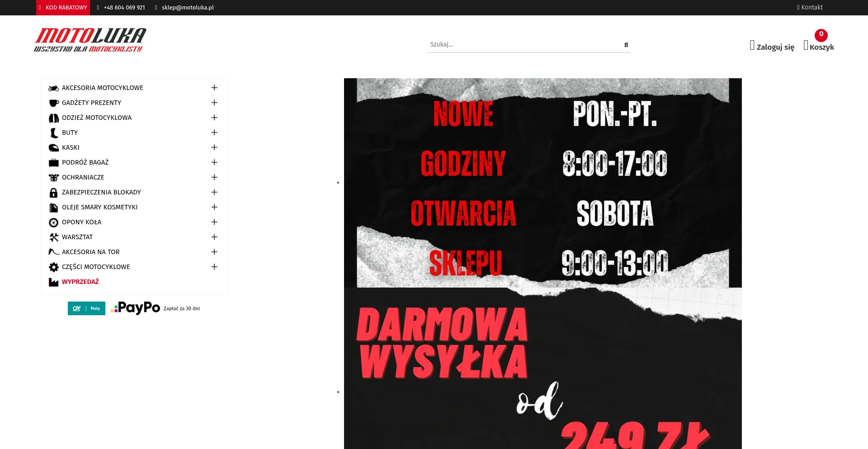Open the AKCESORIA NA TOR category
The width and height of the screenshot is (868, 449).
tap(91, 252)
